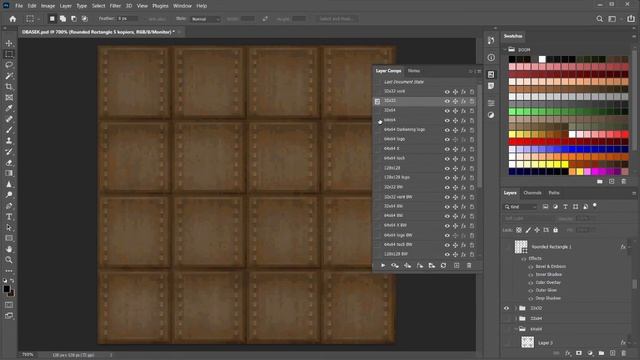Select the Healing Brush tool

[9, 119]
